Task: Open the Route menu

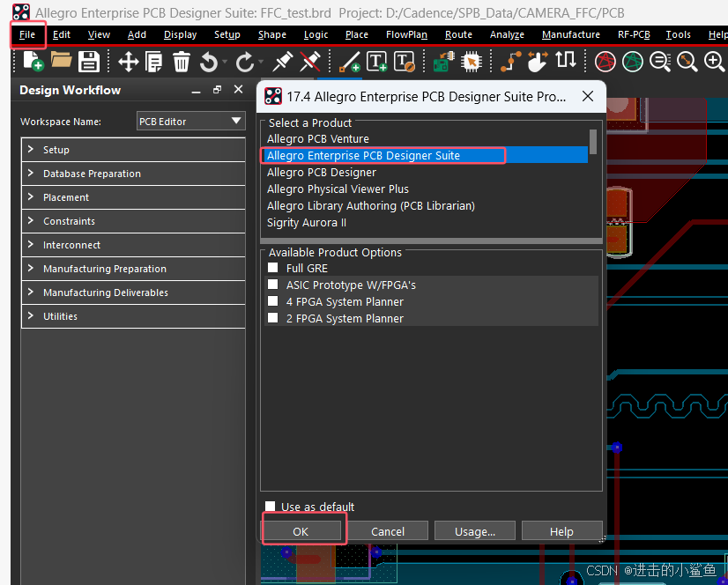Action: point(458,35)
